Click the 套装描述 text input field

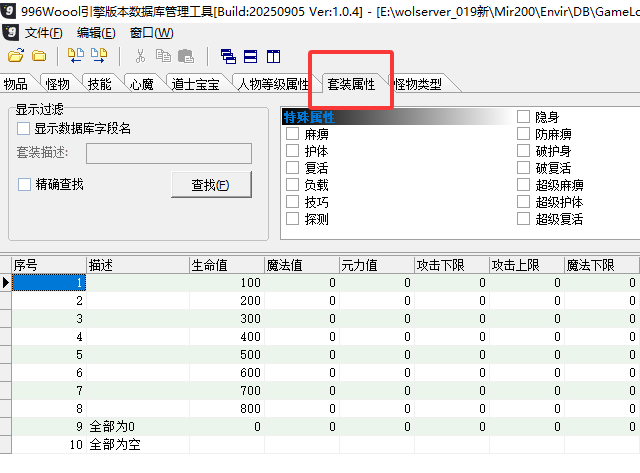(168, 153)
